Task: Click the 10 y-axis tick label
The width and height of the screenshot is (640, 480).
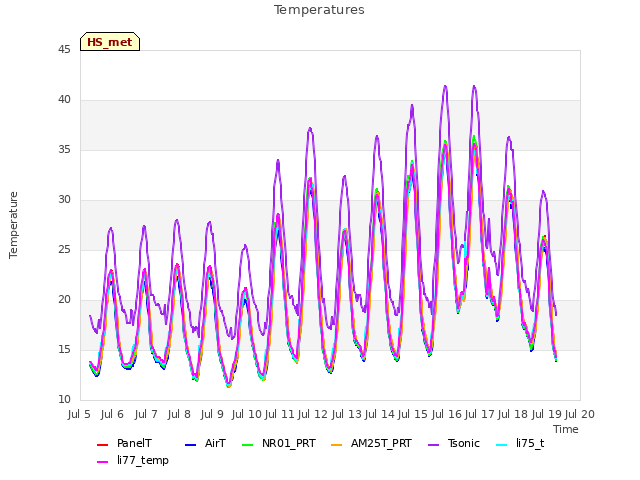Action: pyautogui.click(x=64, y=400)
